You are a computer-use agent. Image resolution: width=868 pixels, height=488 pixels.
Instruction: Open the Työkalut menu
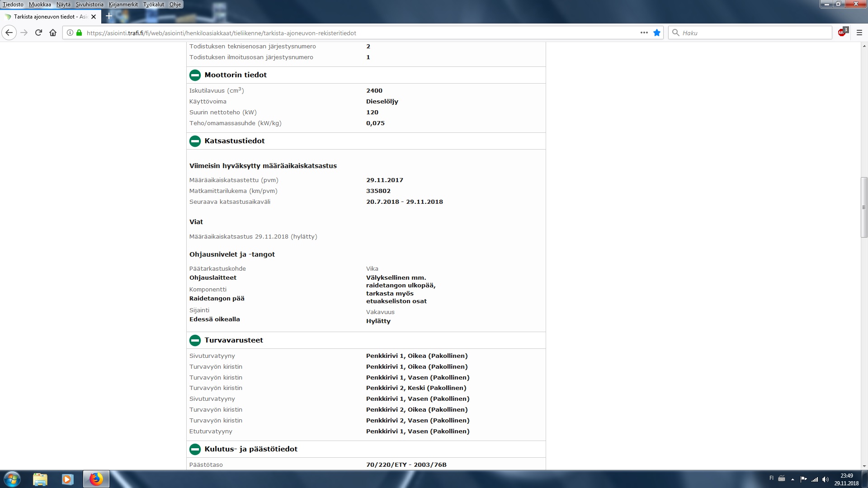coord(154,5)
